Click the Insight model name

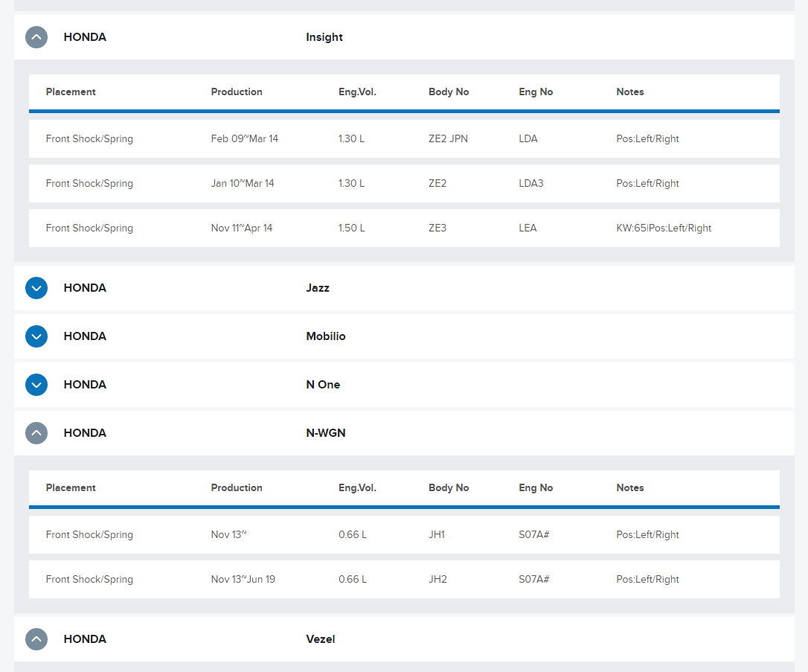click(324, 37)
